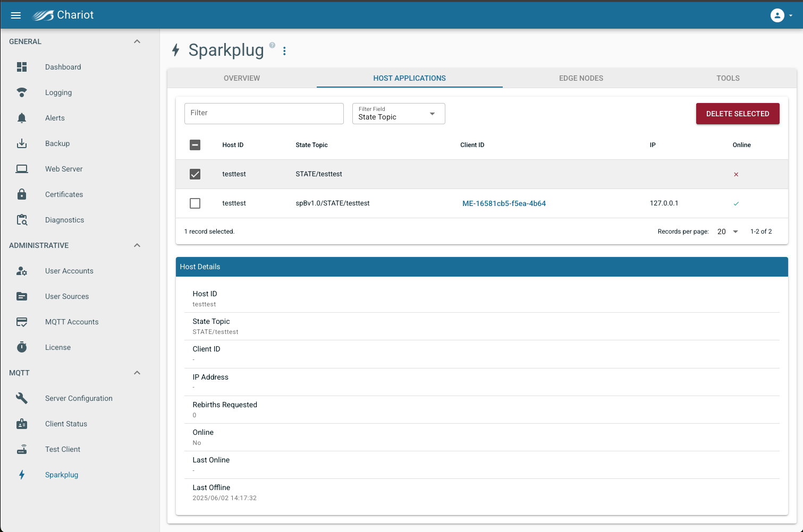Click the Diagnostics clipboard icon

[x=22, y=220]
